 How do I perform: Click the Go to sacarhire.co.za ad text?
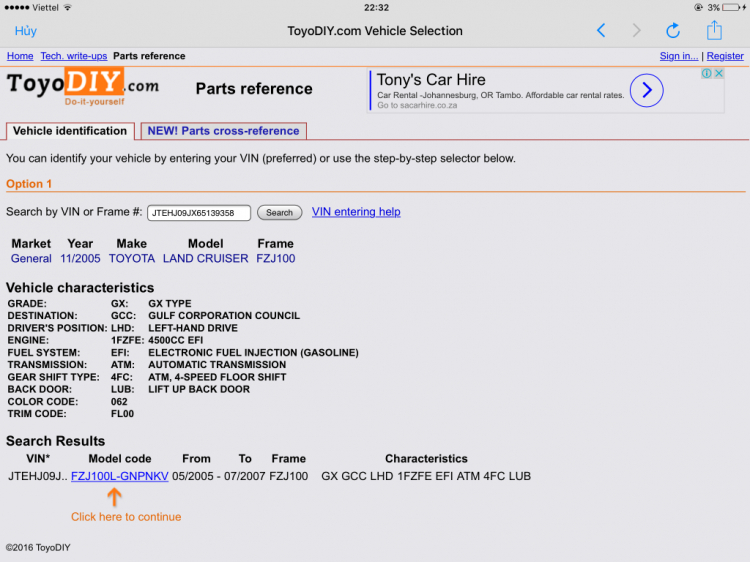pos(417,105)
